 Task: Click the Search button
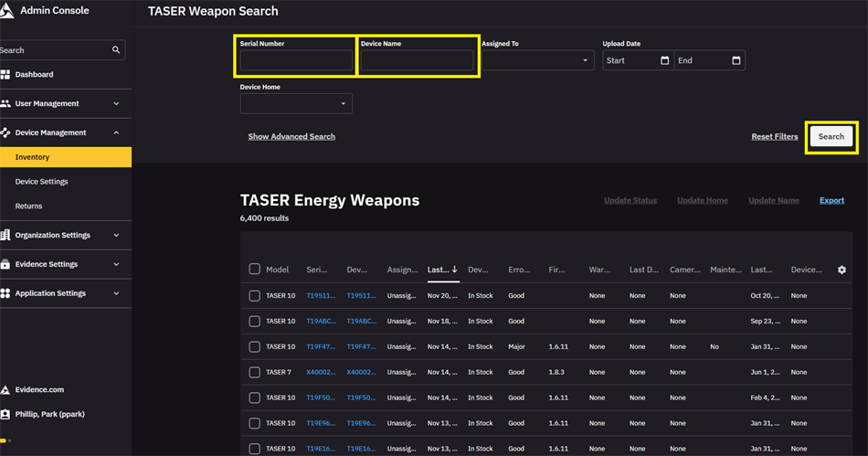pos(831,137)
